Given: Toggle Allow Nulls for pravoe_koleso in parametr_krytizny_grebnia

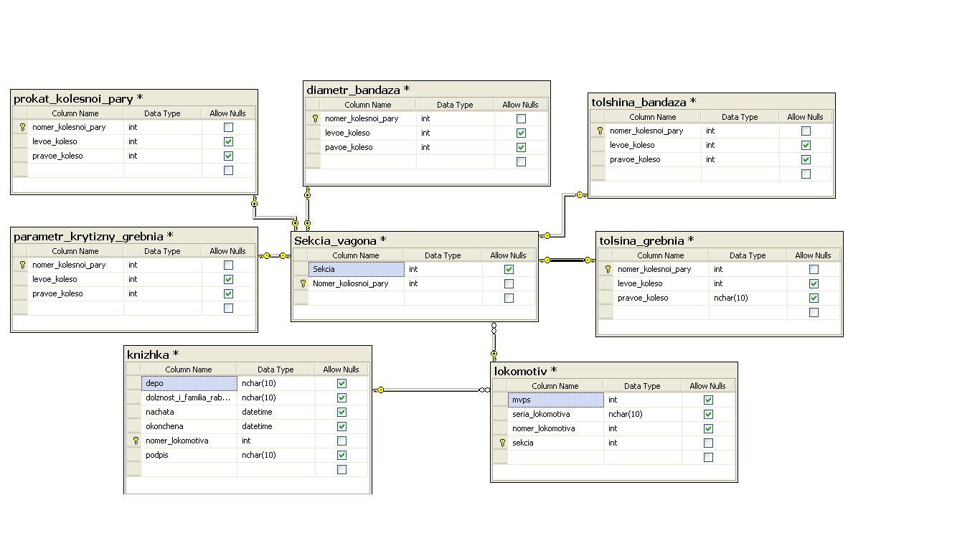Looking at the screenshot, I should point(228,293).
